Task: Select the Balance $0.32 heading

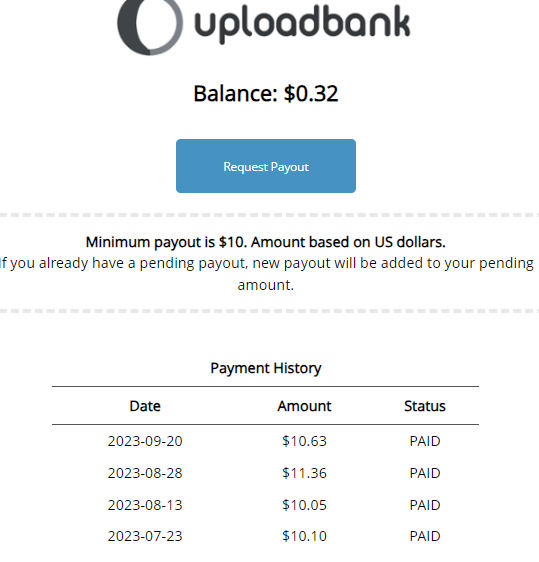Action: [x=266, y=94]
